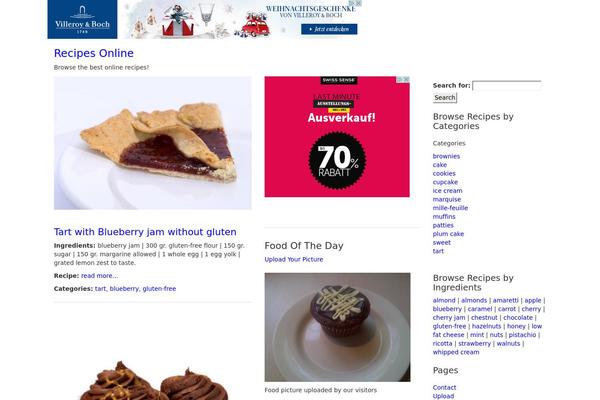Browse the brownies category
The image size is (600, 400).
coord(446,156)
